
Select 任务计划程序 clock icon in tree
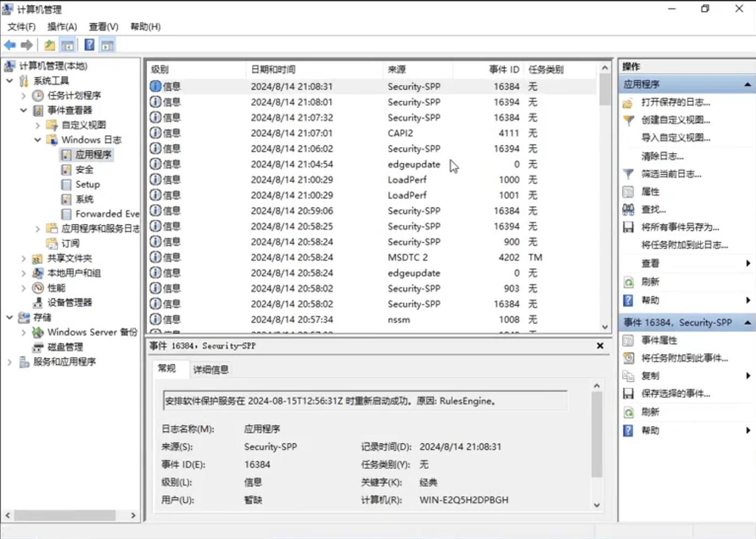point(38,96)
